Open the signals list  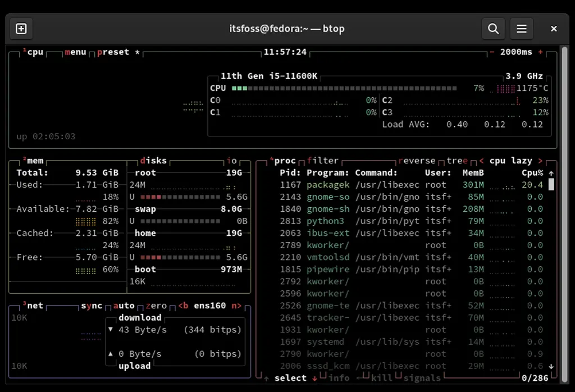tap(422, 378)
